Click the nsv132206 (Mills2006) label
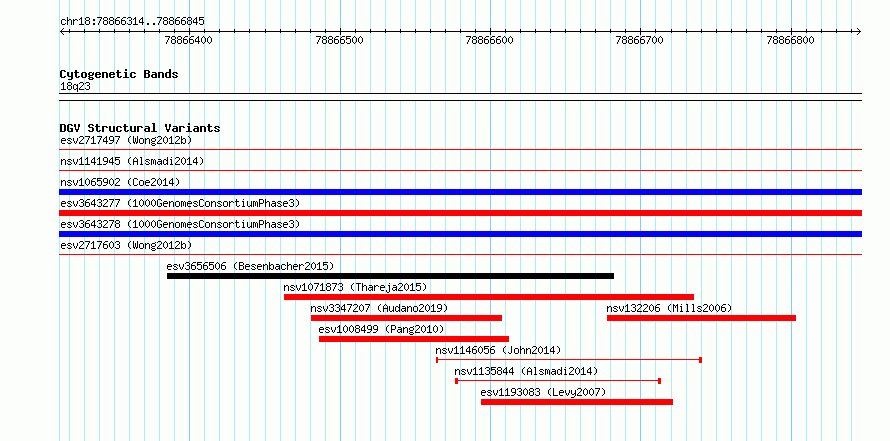This screenshot has width=890, height=441. [669, 308]
